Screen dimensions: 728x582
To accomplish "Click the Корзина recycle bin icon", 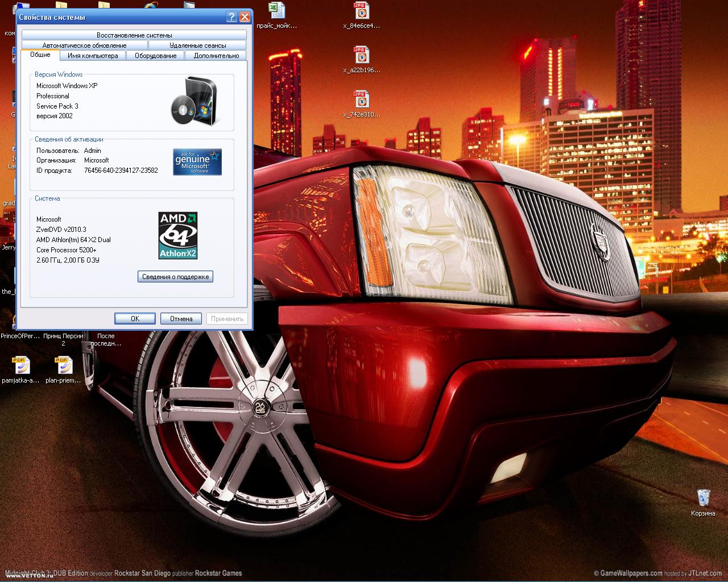I will coord(703,497).
